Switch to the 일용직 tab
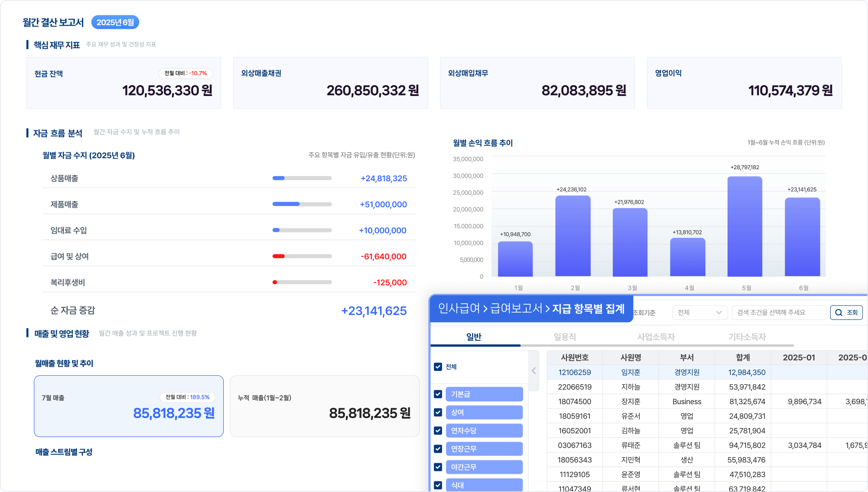This screenshot has width=868, height=492. coord(565,337)
